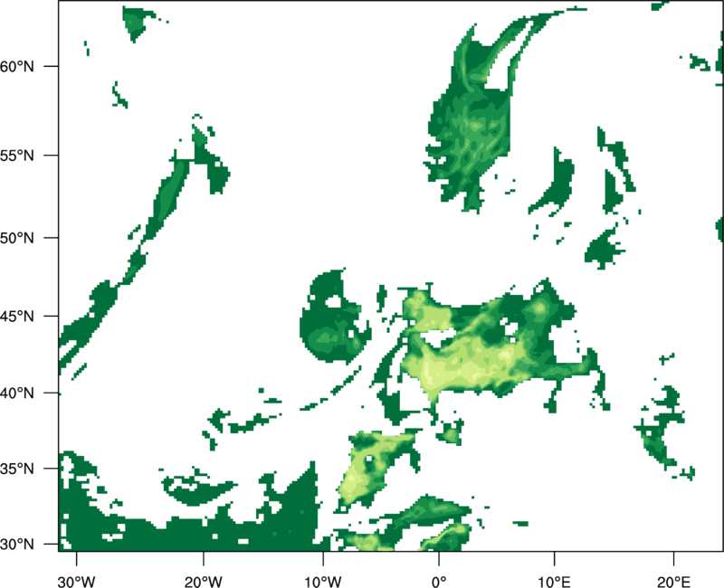Click the 10°W longitude label
The width and height of the screenshot is (724, 588).
coord(323,582)
